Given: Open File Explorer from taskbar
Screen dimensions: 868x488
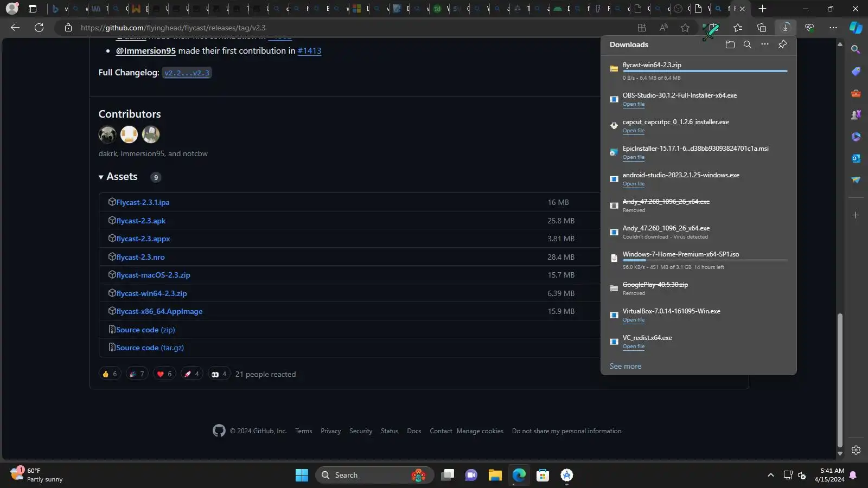Looking at the screenshot, I should (x=495, y=475).
